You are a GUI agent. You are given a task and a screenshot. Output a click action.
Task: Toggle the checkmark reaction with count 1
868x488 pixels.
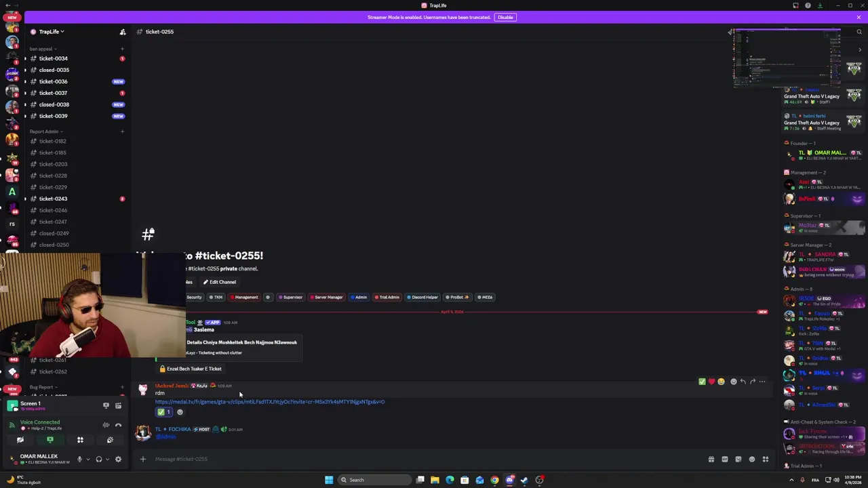164,412
